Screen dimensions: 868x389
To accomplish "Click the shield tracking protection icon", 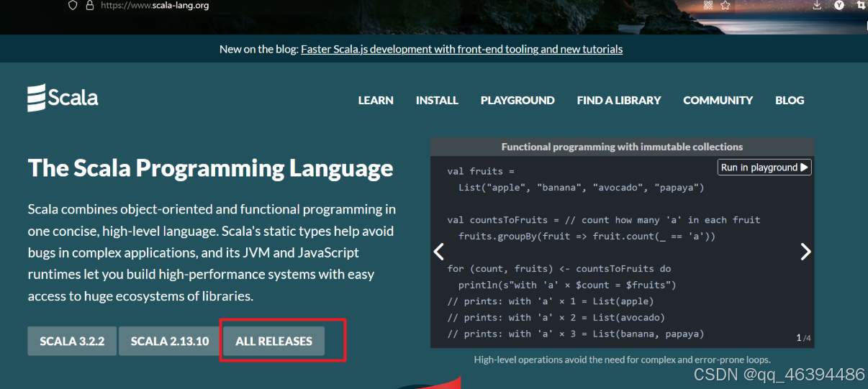I will pyautogui.click(x=72, y=5).
